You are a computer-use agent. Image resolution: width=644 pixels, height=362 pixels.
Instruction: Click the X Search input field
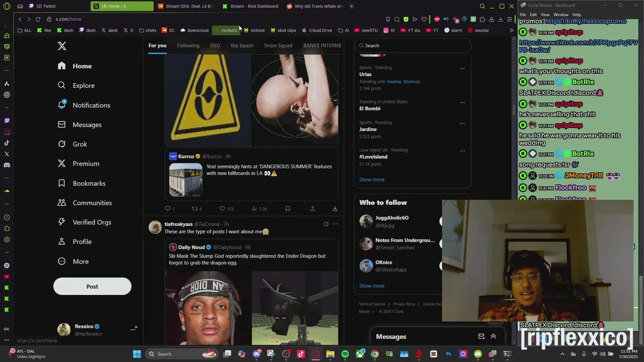click(x=413, y=46)
